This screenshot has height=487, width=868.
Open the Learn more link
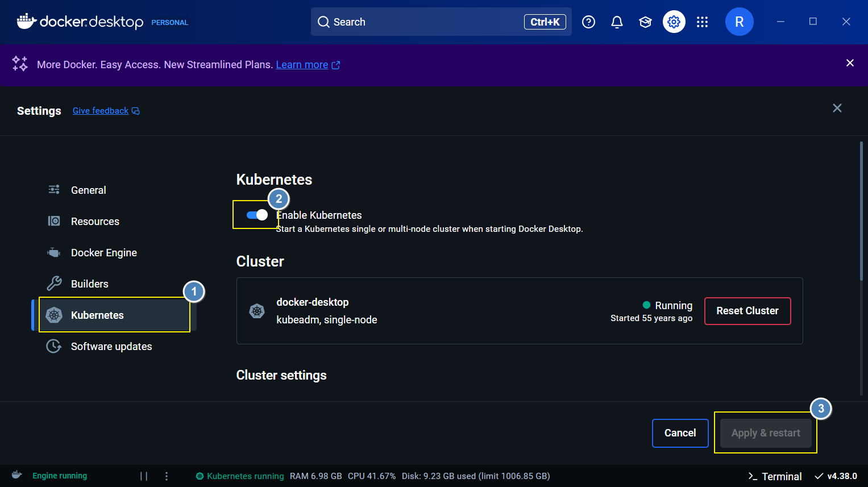(302, 65)
